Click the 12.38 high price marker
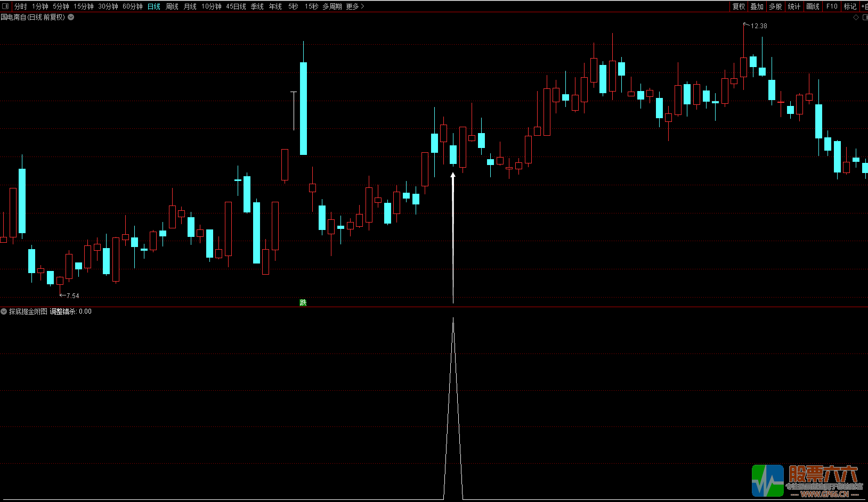The image size is (868, 502). tap(758, 26)
